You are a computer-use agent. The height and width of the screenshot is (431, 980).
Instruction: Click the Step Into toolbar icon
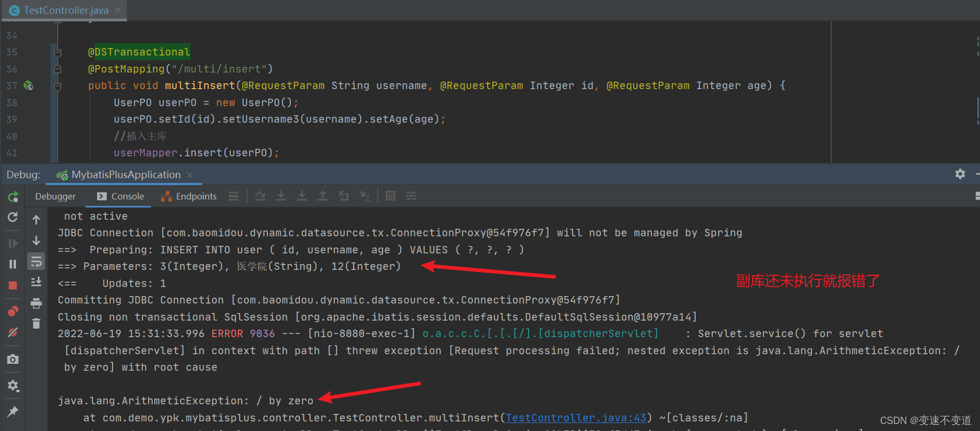[x=281, y=196]
